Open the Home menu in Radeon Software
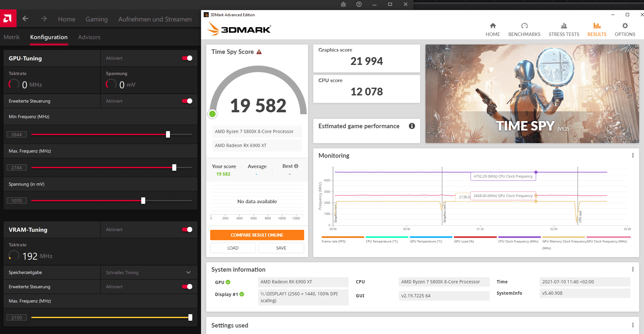Screen dimensions: 644x334 [66, 19]
